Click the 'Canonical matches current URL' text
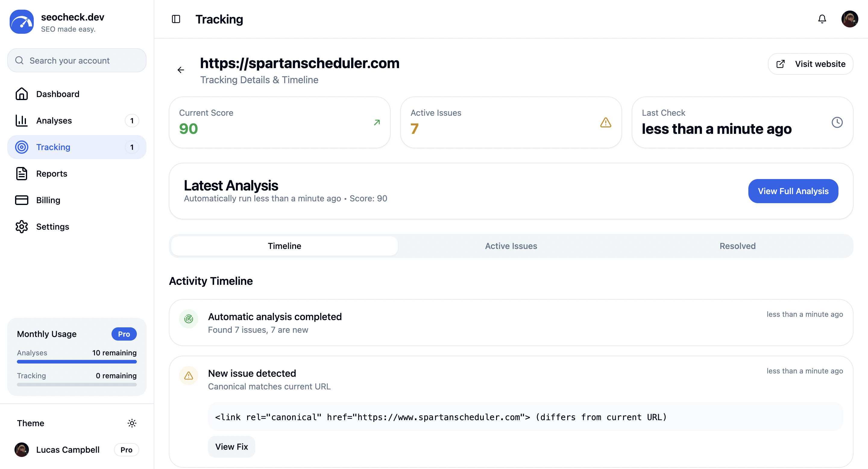 (x=269, y=387)
